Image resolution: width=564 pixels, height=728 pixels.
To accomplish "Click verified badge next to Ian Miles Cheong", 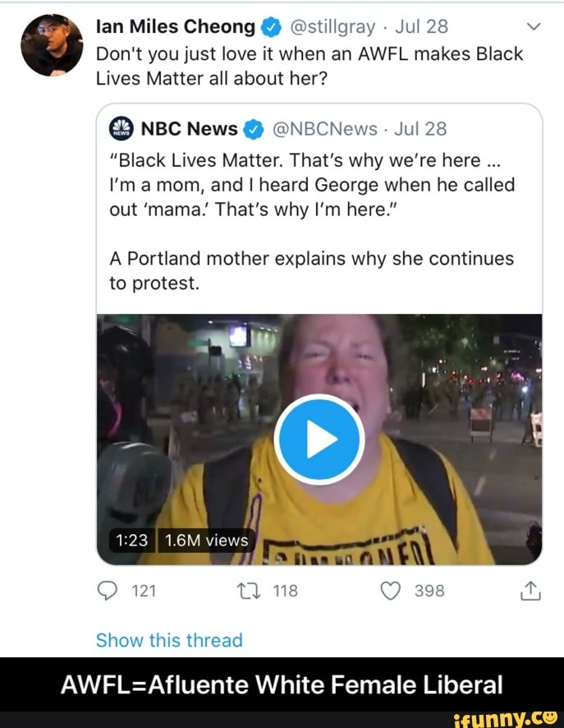I will (270, 27).
